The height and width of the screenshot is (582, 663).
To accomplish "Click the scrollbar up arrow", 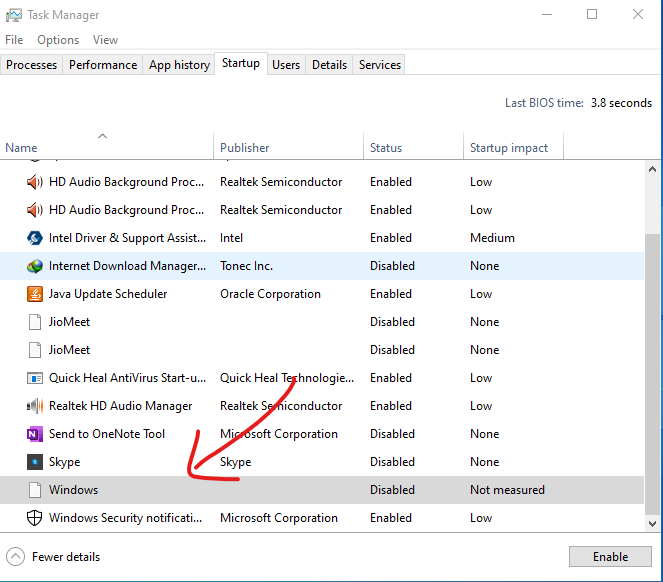I will 652,169.
